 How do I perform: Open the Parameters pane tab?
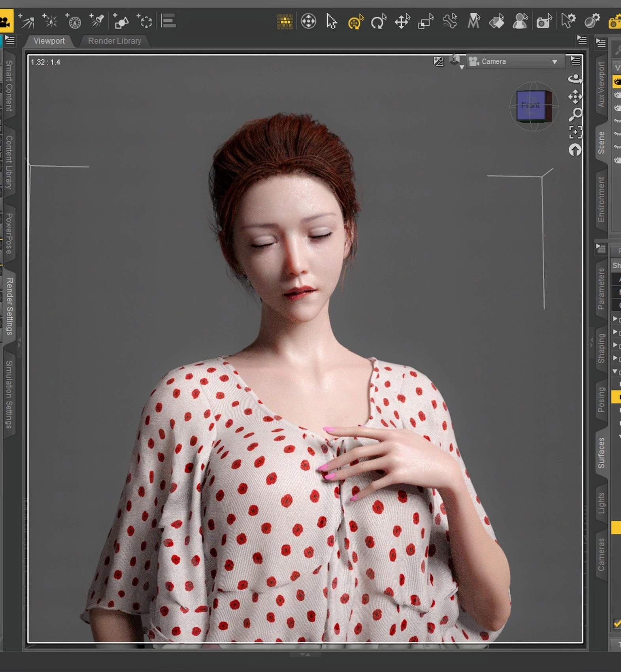coord(601,289)
